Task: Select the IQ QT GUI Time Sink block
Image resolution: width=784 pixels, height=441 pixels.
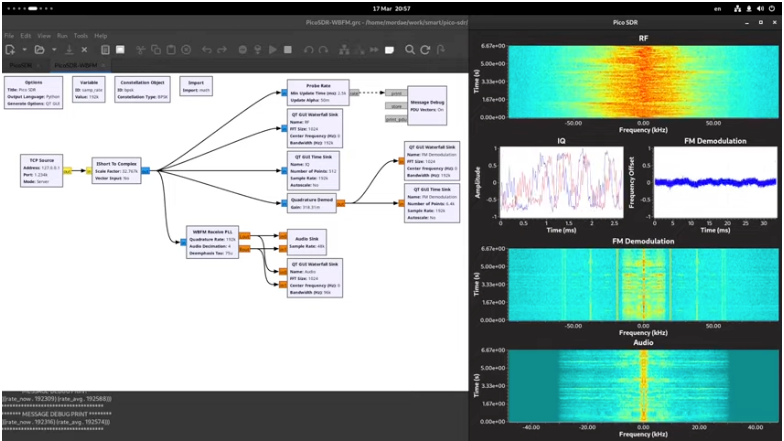Action: pyautogui.click(x=313, y=170)
